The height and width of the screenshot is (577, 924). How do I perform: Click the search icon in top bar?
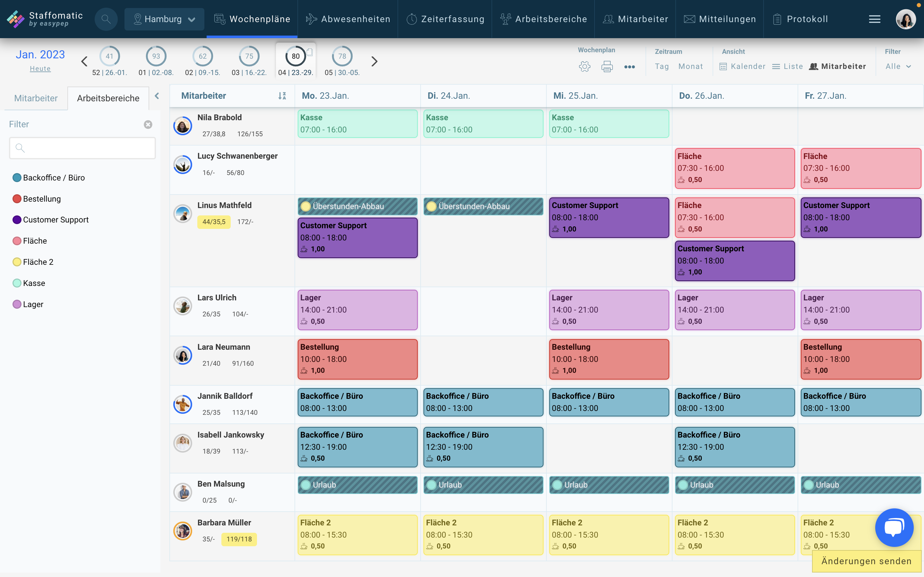pos(106,19)
